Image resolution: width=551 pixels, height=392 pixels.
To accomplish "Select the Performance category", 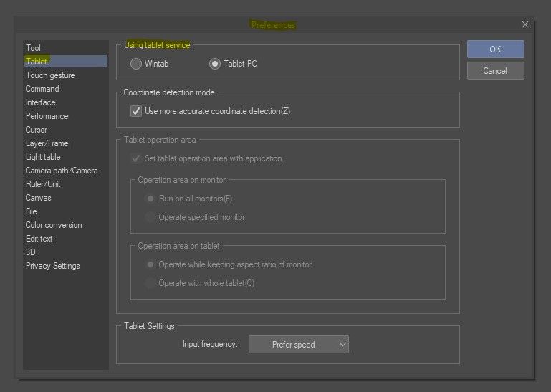I will (47, 116).
